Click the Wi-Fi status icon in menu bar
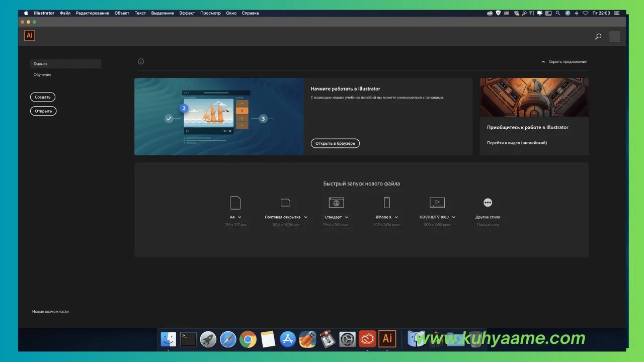The width and height of the screenshot is (644, 362). coord(585,13)
